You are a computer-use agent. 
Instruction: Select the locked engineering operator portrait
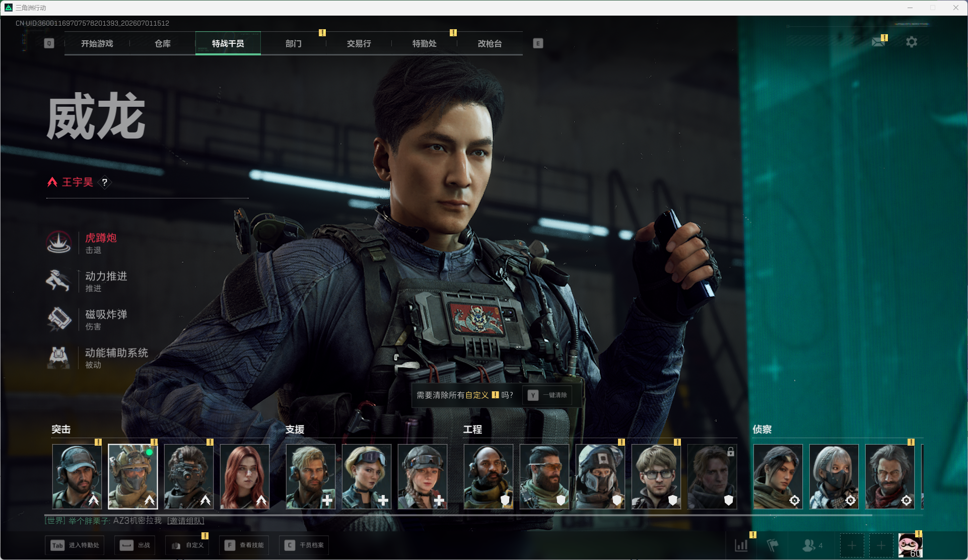[712, 476]
